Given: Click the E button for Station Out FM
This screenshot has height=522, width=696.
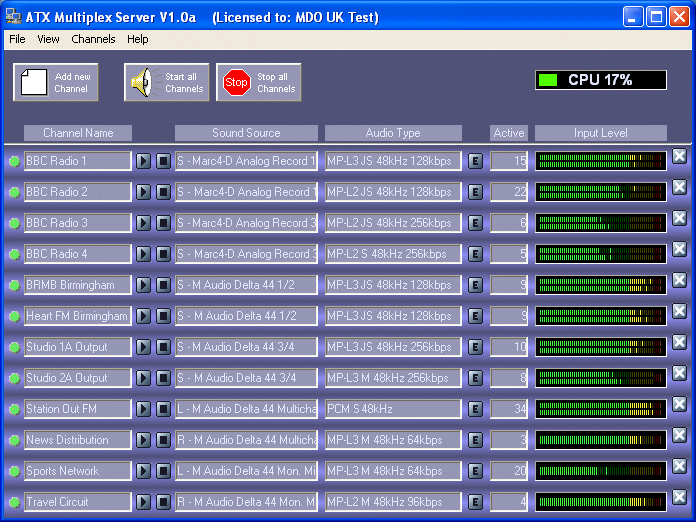Looking at the screenshot, I should (x=475, y=409).
